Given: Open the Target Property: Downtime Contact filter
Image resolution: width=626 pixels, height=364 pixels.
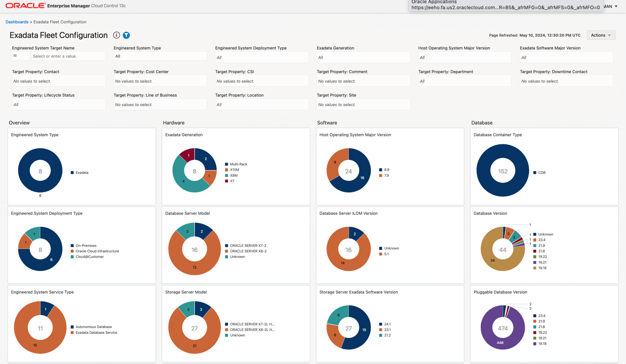Looking at the screenshot, I should pos(566,81).
